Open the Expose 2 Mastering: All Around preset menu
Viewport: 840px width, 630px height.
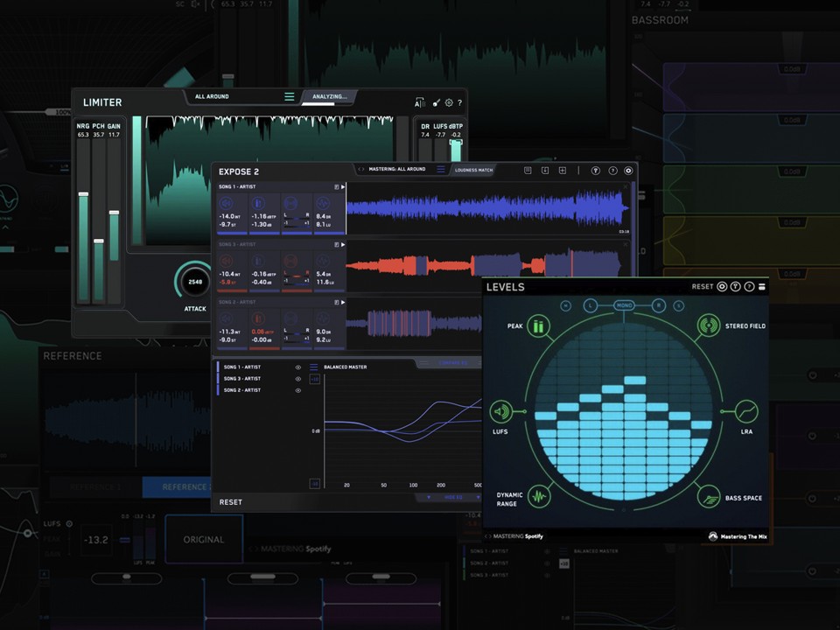point(440,169)
